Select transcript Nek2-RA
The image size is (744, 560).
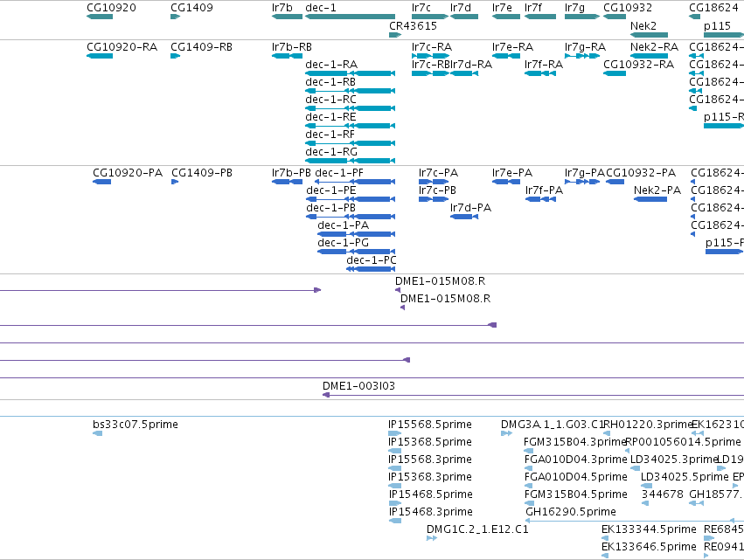[x=649, y=56]
